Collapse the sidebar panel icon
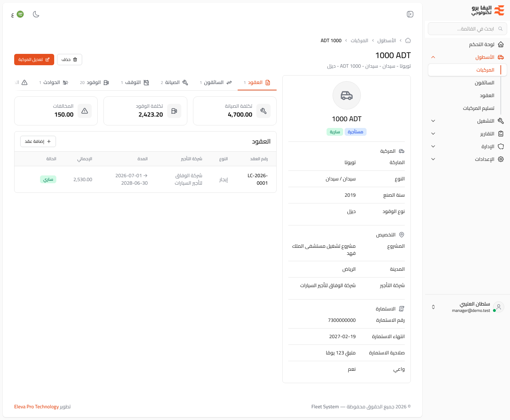 (410, 14)
